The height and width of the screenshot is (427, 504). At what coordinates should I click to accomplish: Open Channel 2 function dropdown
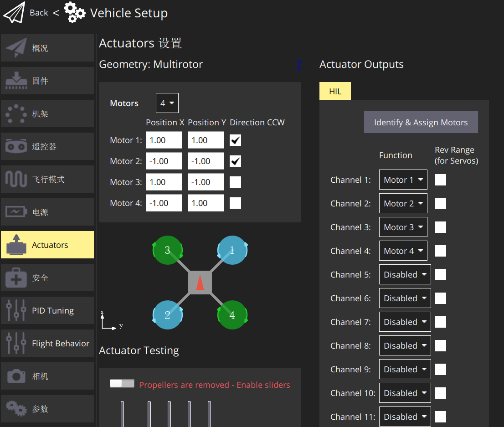[403, 204]
